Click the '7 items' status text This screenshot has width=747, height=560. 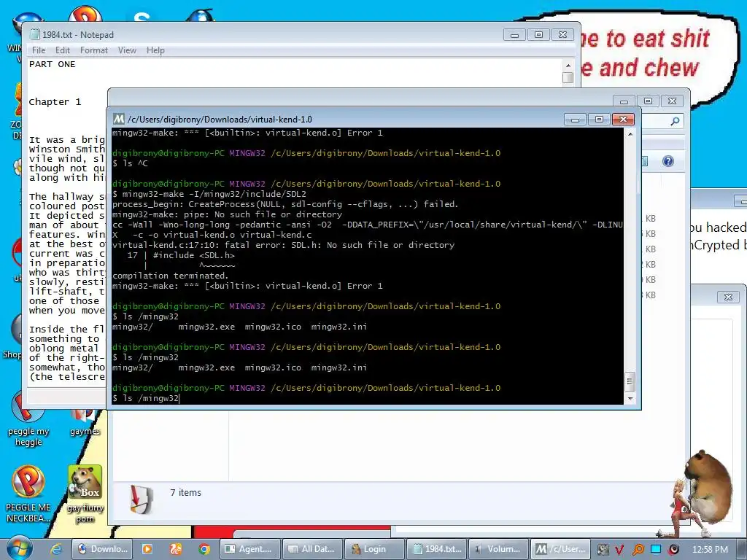(x=186, y=493)
